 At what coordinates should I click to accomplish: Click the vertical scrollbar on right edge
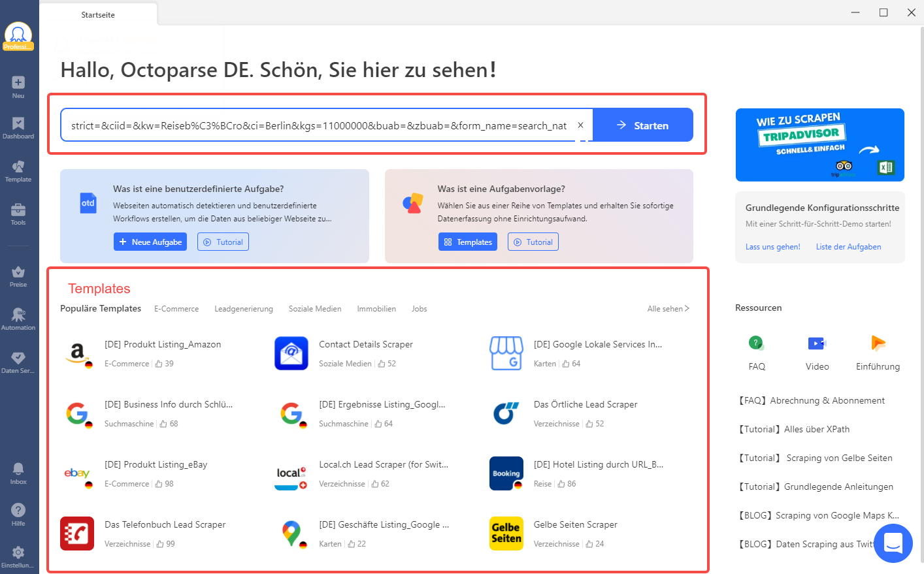(921, 294)
